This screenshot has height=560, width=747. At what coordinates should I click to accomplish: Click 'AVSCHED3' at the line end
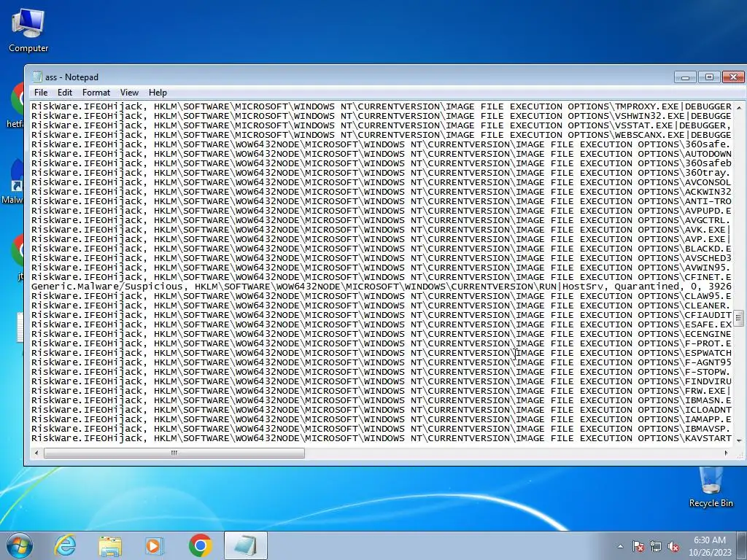pyautogui.click(x=708, y=258)
